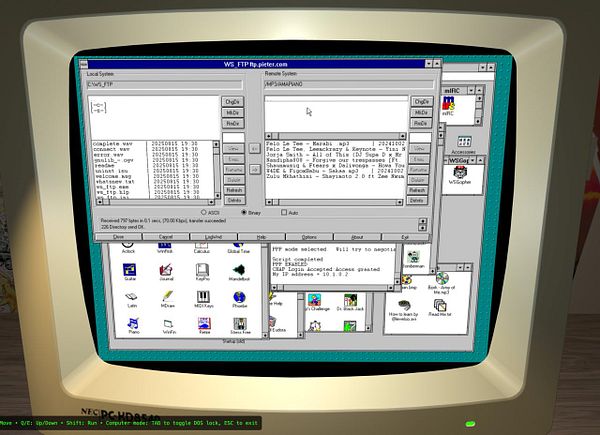This screenshot has width=600, height=435.
Task: Select remote file Forgive our trespasses
Action: tap(336, 160)
